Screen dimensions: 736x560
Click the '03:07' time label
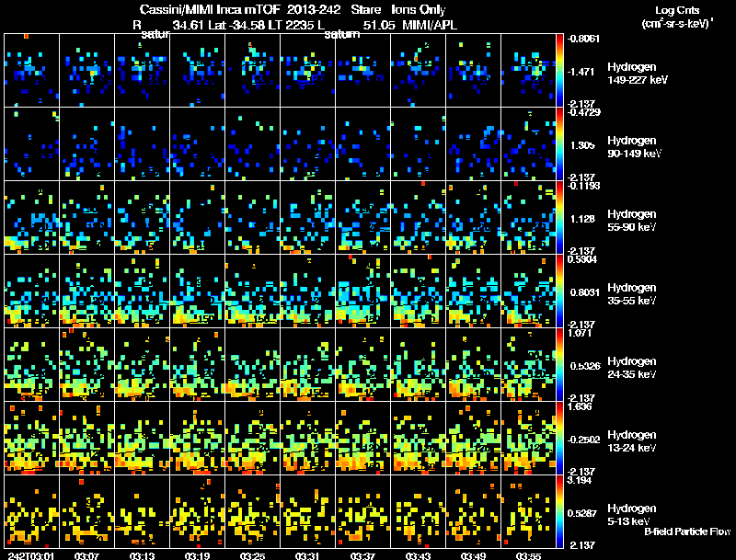click(x=86, y=555)
